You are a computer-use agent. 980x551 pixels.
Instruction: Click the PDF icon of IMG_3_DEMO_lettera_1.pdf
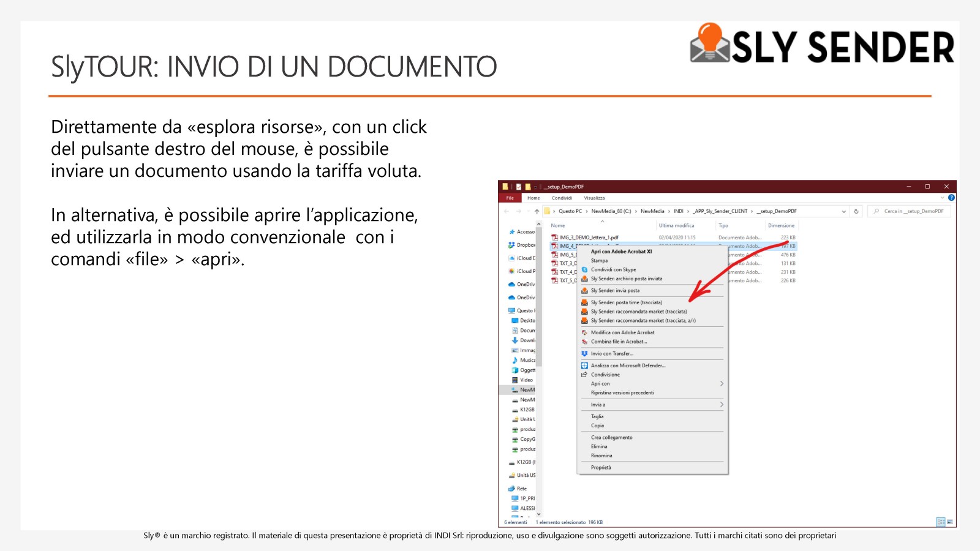pyautogui.click(x=554, y=238)
